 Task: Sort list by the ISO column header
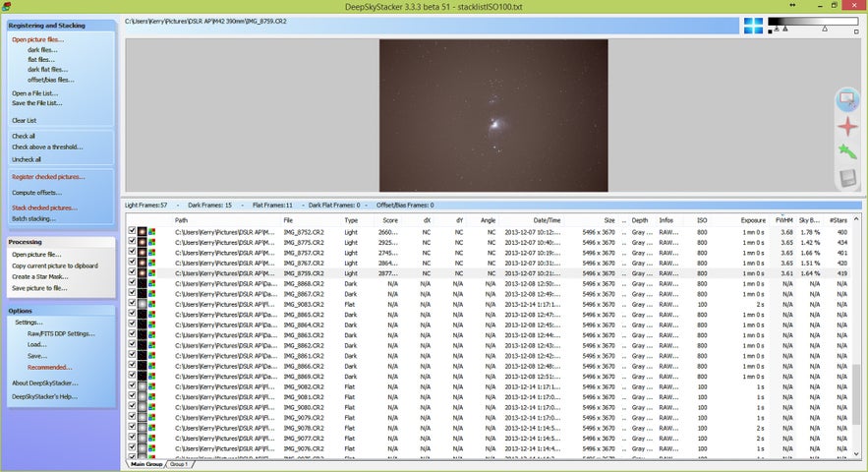point(702,220)
